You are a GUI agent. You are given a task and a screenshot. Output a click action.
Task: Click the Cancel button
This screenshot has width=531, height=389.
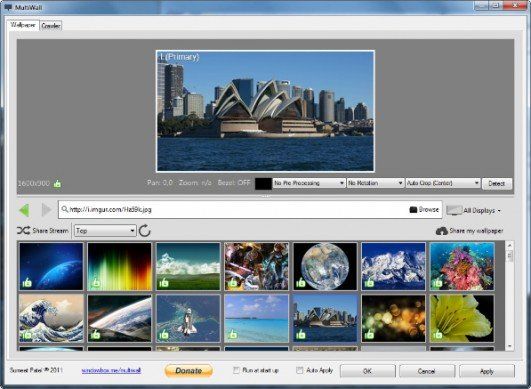(427, 371)
